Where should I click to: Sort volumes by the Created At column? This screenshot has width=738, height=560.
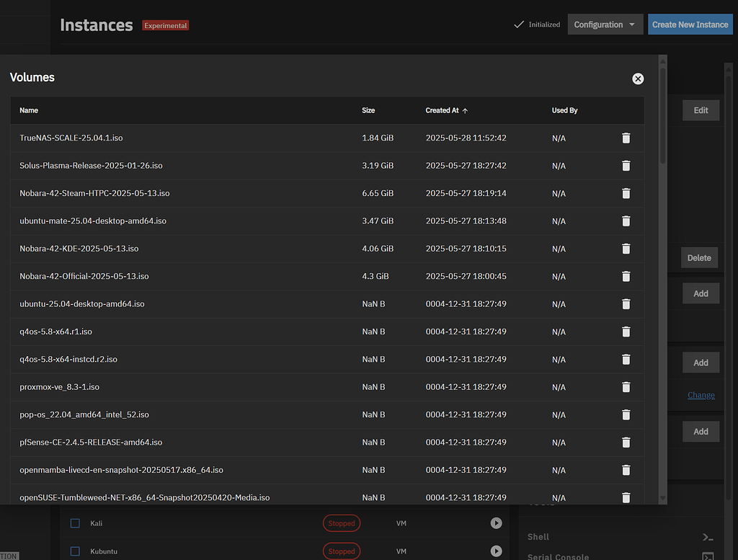tap(443, 110)
